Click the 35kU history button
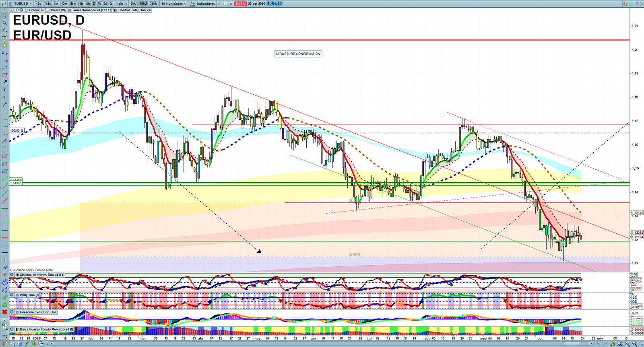Image resolution: width=644 pixels, height=347 pixels. pos(153,4)
